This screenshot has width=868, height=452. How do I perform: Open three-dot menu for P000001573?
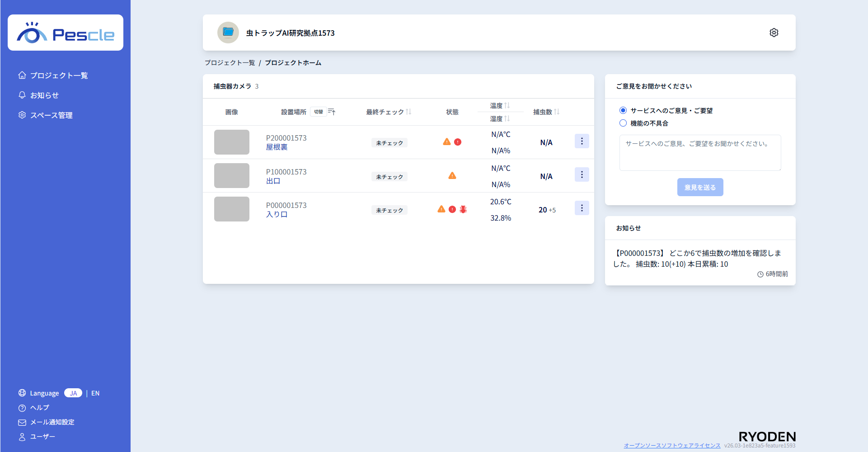coord(582,208)
